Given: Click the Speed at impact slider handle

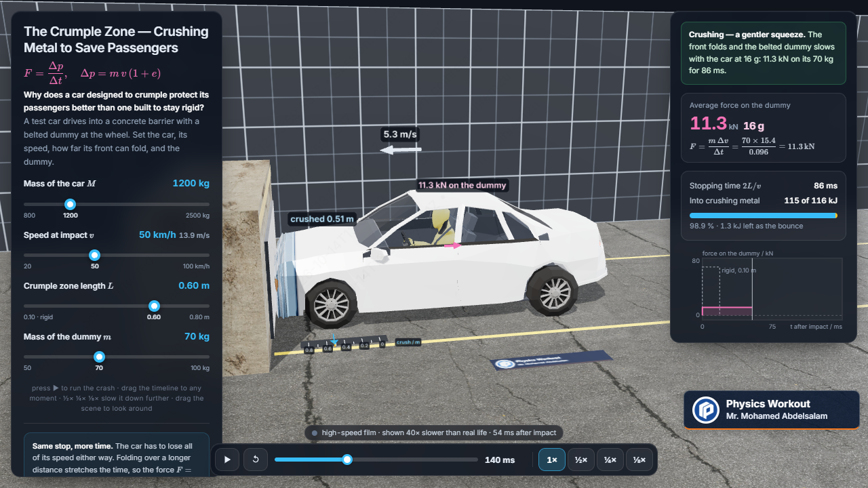Looking at the screenshot, I should click(x=95, y=255).
